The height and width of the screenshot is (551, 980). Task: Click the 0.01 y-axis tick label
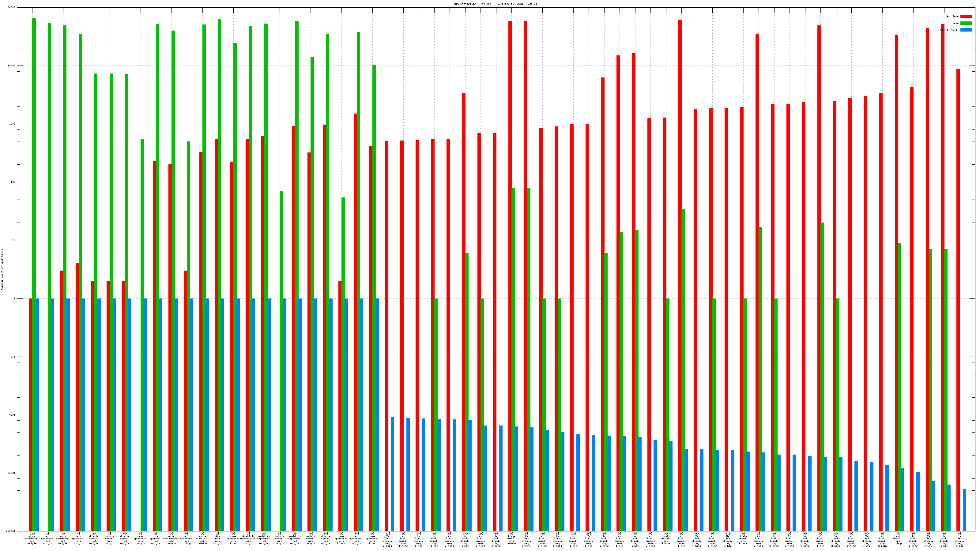point(12,415)
